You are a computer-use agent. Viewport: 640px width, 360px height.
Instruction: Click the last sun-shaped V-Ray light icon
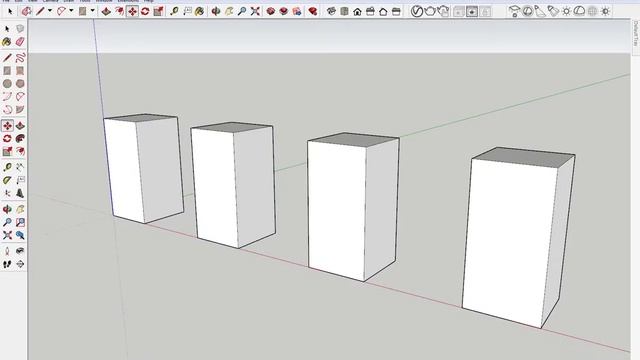coord(605,11)
